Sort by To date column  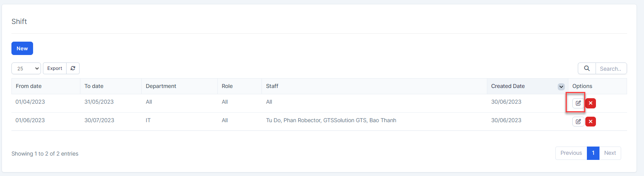coord(94,86)
